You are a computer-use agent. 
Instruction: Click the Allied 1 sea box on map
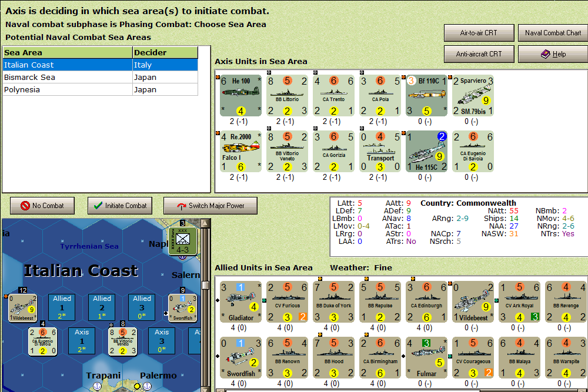[x=62, y=307]
